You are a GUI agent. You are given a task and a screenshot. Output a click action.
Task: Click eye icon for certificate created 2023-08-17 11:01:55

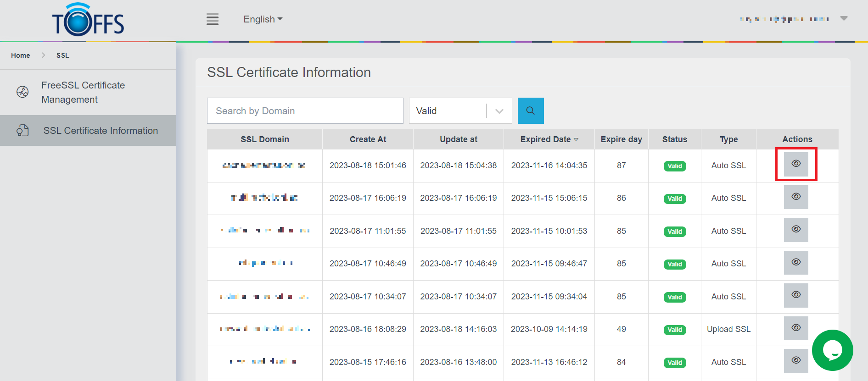pos(795,230)
